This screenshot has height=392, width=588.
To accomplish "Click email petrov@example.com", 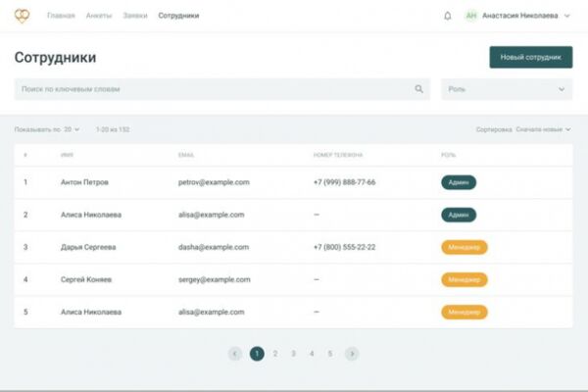I will (x=214, y=182).
